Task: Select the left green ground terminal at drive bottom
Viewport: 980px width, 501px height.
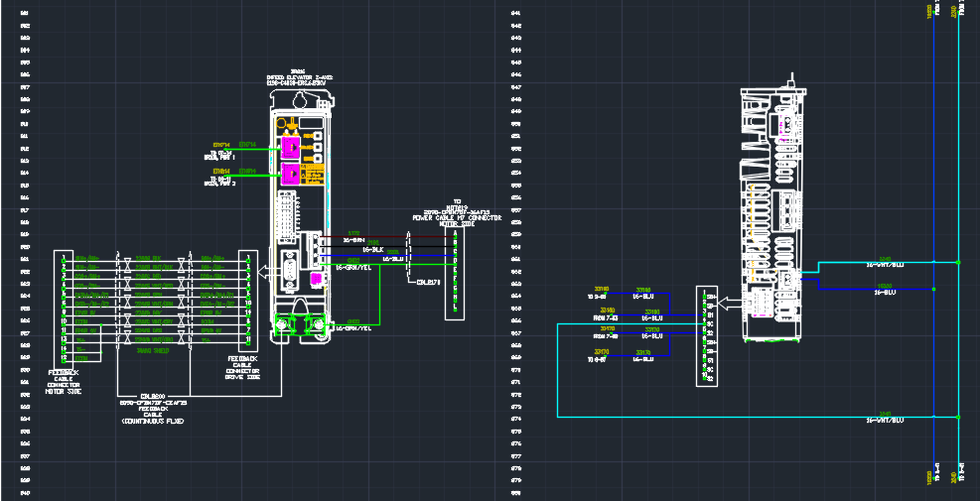Action: point(285,321)
